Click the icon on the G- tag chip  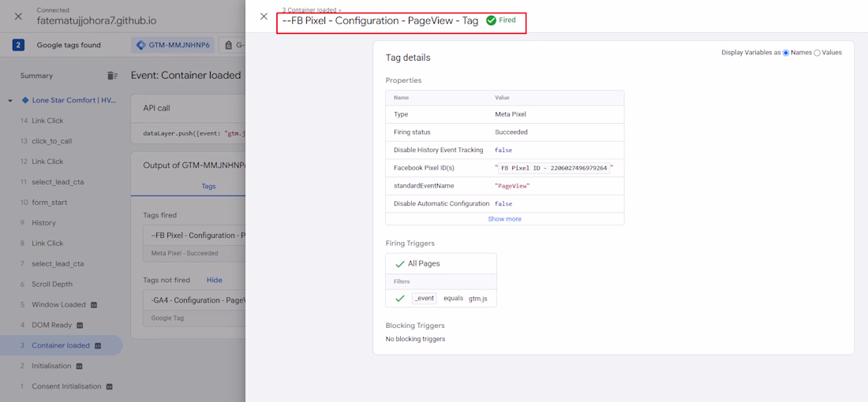pos(228,46)
